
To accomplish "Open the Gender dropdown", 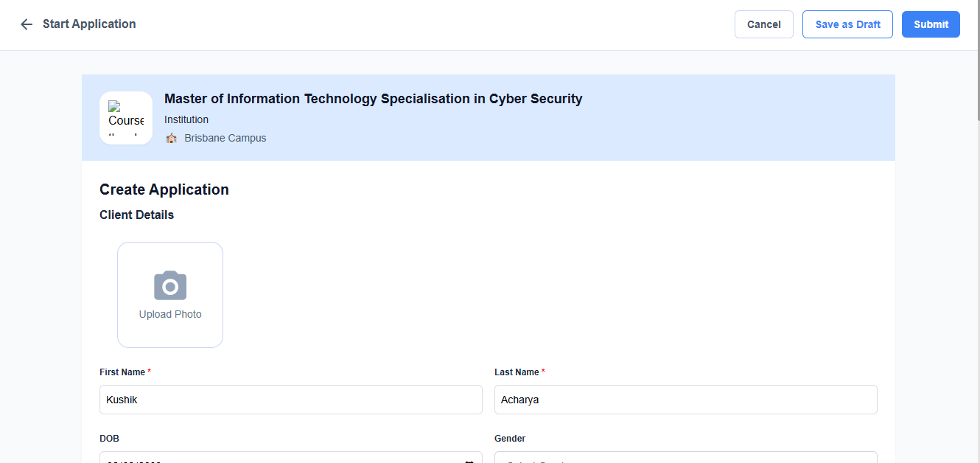I will tap(685, 459).
